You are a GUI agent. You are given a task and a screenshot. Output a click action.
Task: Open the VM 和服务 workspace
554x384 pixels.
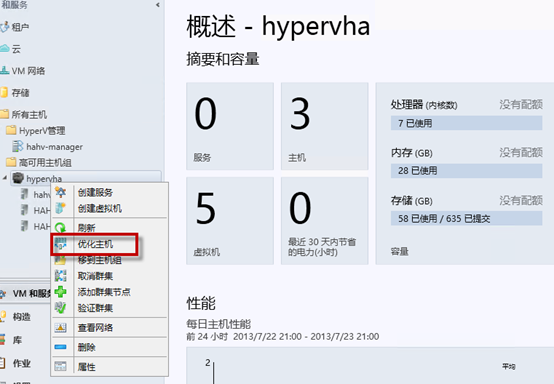[x=32, y=293]
